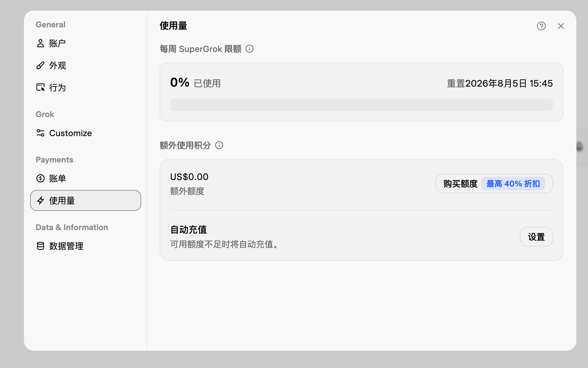Select the 使用量 usage tab
Viewport: 588px width, 368px height.
(85, 201)
